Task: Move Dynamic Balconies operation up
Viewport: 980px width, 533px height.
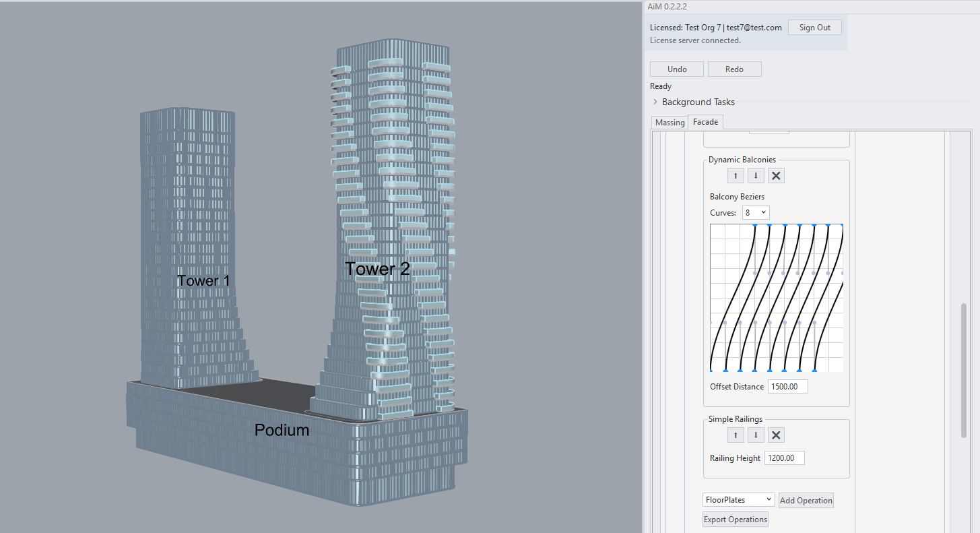Action: pyautogui.click(x=736, y=176)
